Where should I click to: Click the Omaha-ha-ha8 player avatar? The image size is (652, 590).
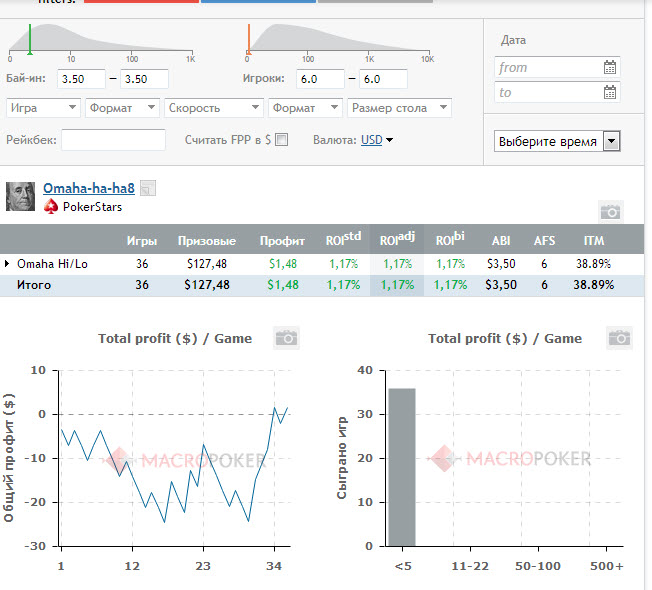coord(20,196)
